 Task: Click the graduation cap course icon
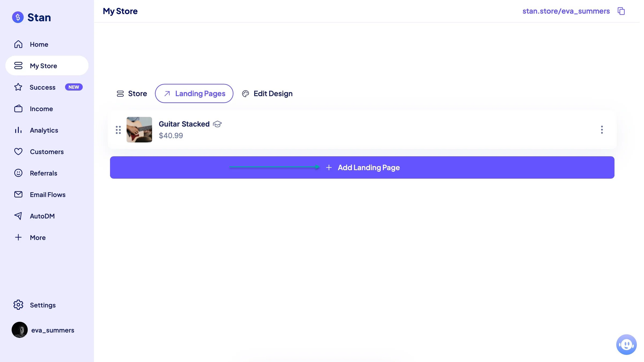217,124
